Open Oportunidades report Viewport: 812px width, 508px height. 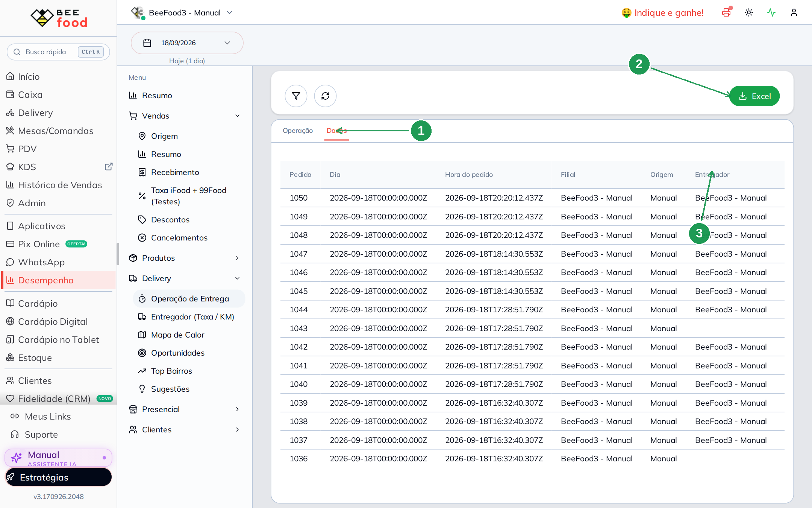(189, 353)
